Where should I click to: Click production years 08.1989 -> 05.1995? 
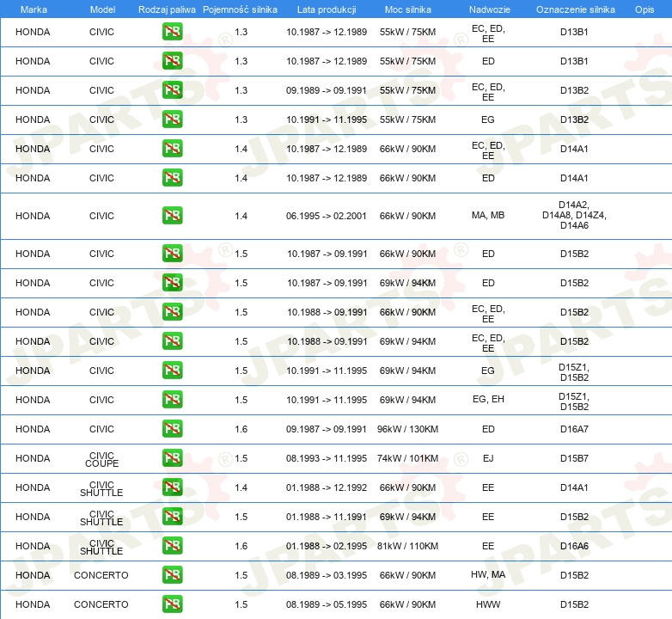(x=327, y=604)
